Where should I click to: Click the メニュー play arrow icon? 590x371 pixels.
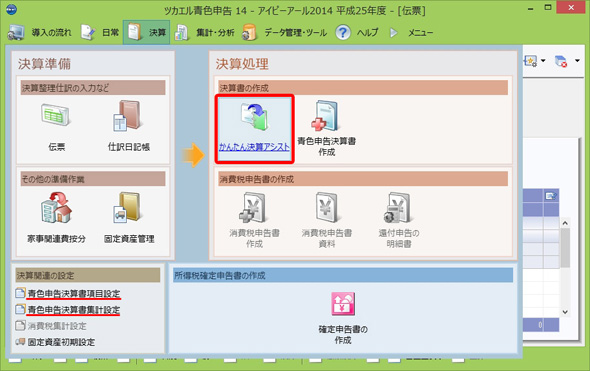(394, 33)
